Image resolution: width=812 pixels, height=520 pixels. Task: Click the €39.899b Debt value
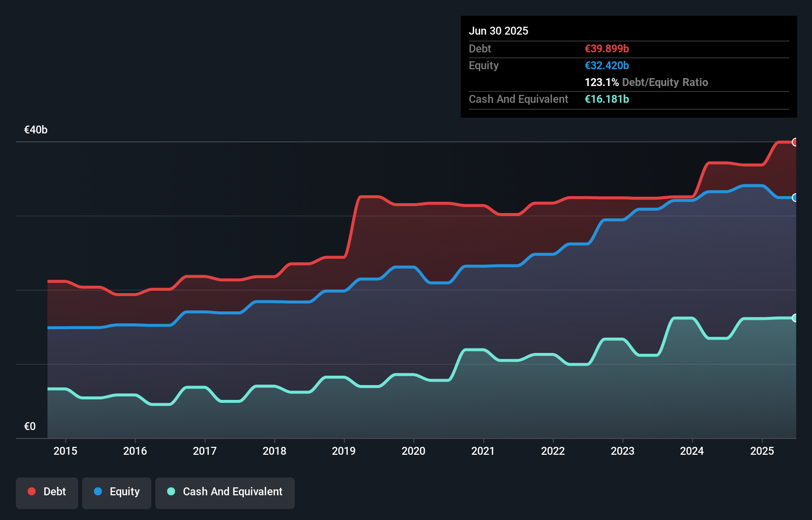[x=606, y=48]
